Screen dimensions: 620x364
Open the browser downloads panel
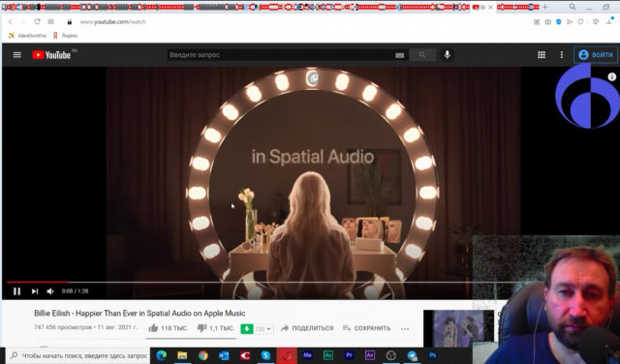pos(609,21)
